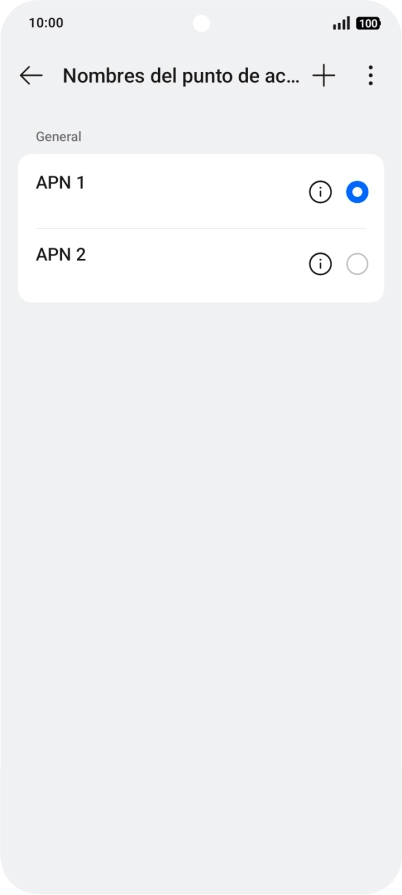This screenshot has height=895, width=402.
Task: Tap the APN 1 name label
Action: point(61,183)
